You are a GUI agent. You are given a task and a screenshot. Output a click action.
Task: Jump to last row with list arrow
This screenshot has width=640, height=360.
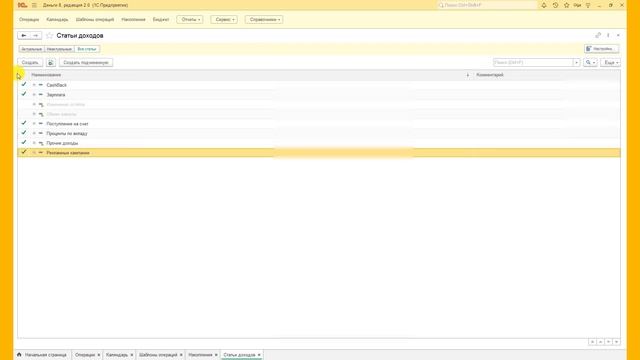[616, 342]
